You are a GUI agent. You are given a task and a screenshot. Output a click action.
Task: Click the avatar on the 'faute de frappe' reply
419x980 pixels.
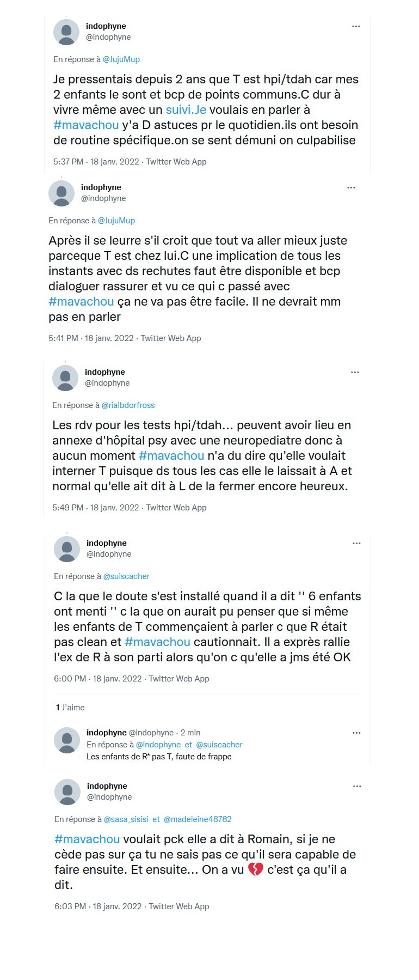pyautogui.click(x=67, y=740)
